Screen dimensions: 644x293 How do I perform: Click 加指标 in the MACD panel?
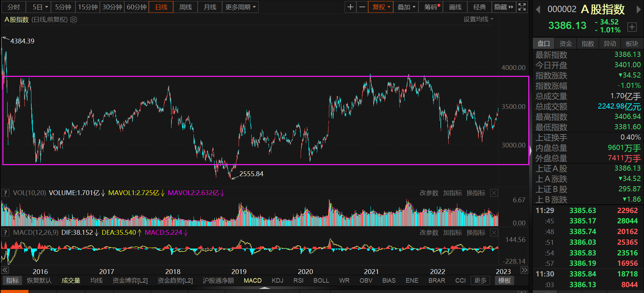(x=452, y=233)
